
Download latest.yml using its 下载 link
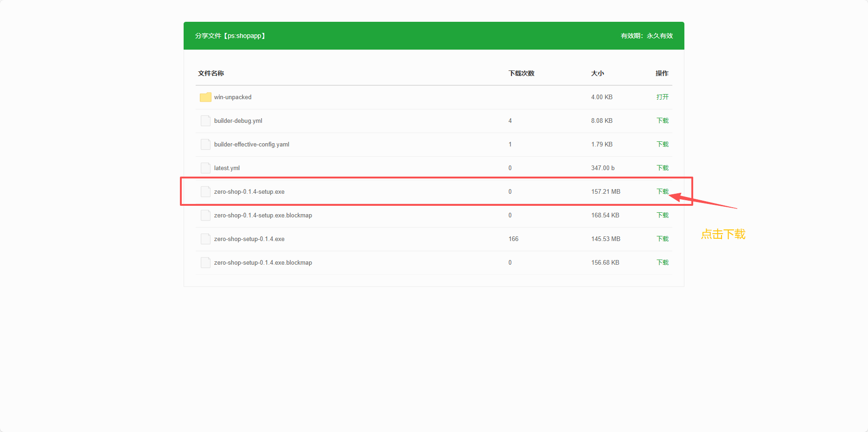[x=662, y=168]
